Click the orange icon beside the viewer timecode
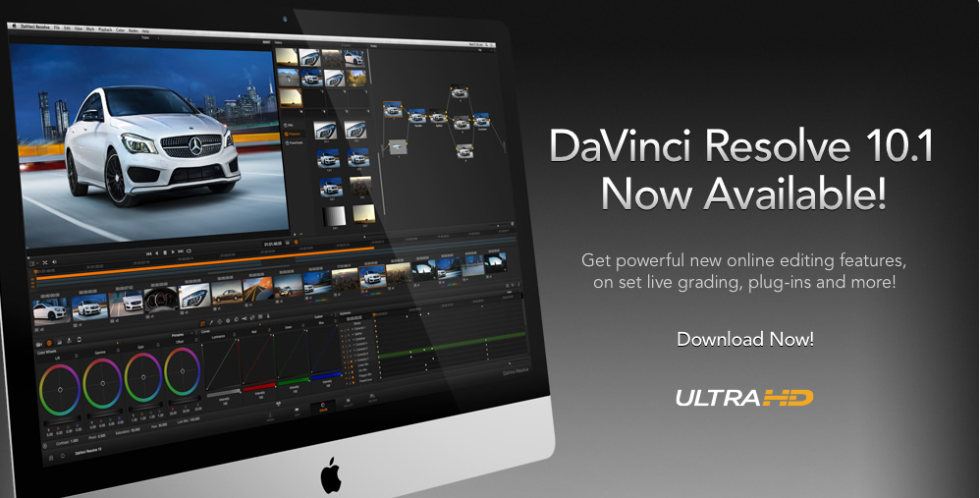The height and width of the screenshot is (498, 980). coord(297,242)
